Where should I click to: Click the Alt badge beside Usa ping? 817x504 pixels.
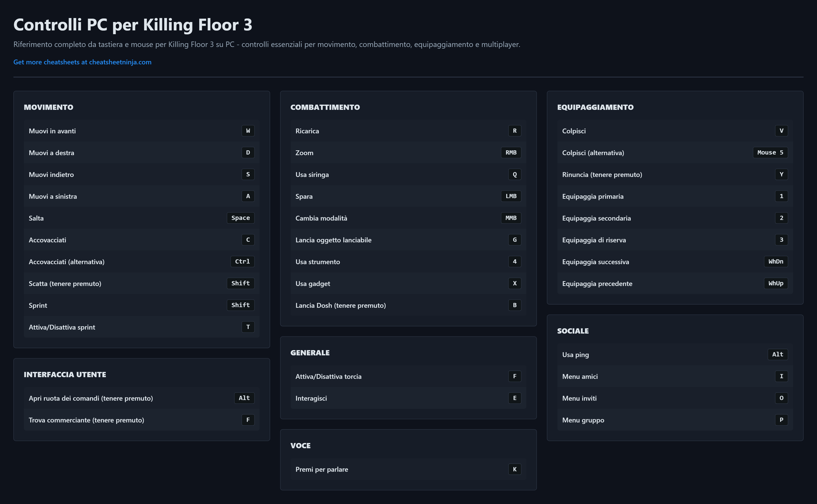click(x=777, y=354)
